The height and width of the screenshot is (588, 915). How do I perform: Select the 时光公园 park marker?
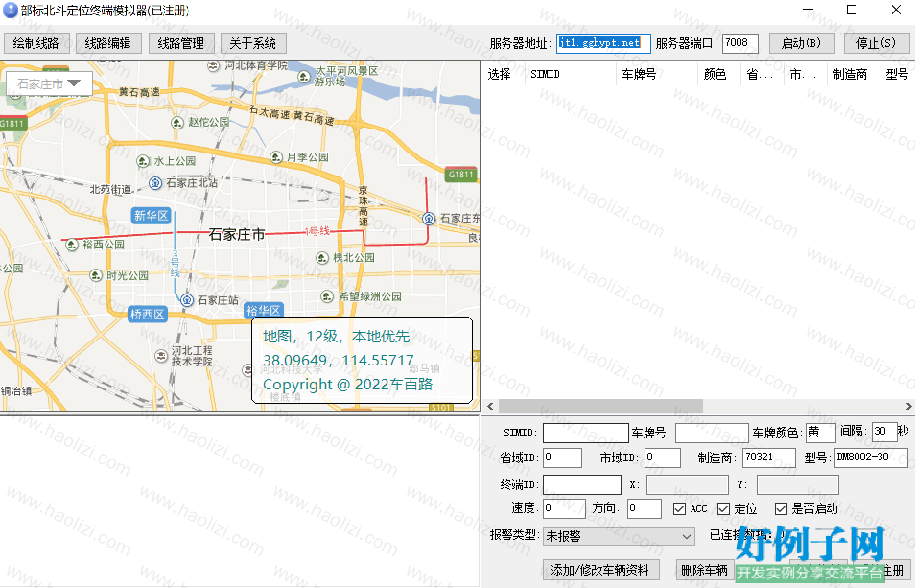pyautogui.click(x=96, y=276)
